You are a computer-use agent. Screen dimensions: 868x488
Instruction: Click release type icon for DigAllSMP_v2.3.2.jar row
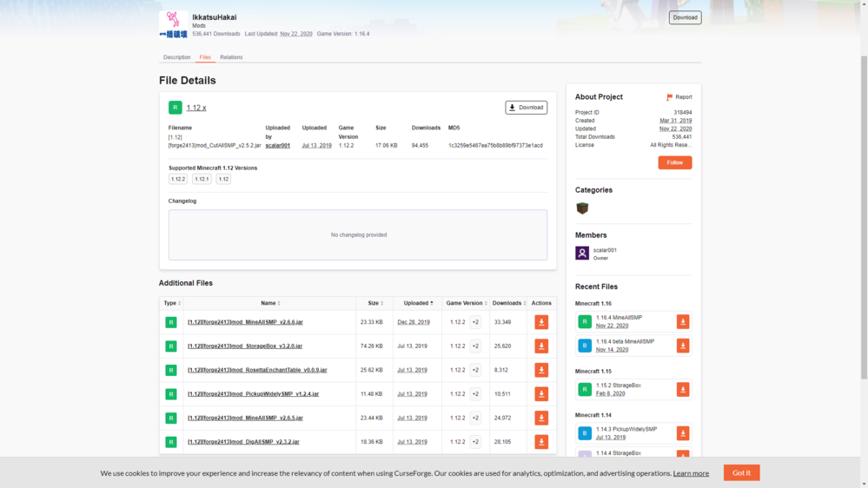[x=171, y=442]
